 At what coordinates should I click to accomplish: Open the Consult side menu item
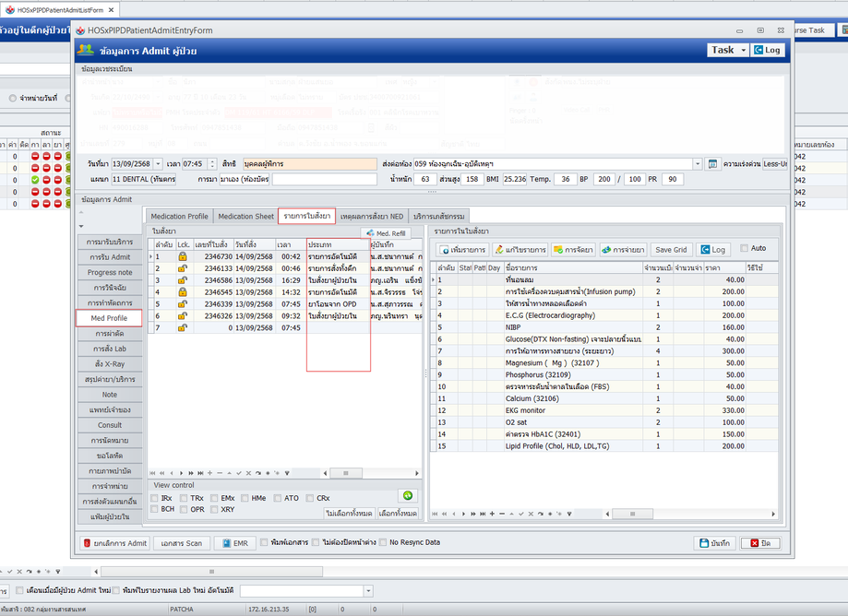110,425
